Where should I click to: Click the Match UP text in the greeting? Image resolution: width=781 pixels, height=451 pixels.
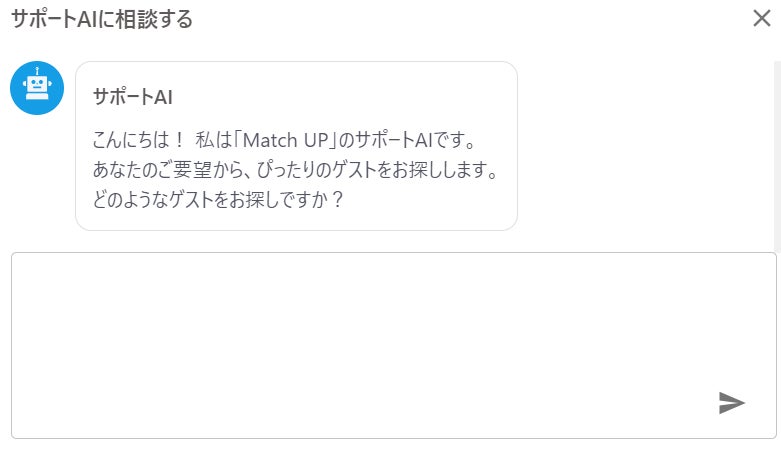284,140
